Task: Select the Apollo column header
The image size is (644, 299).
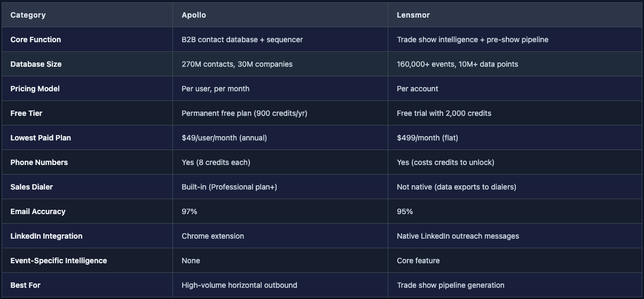Action: [194, 15]
